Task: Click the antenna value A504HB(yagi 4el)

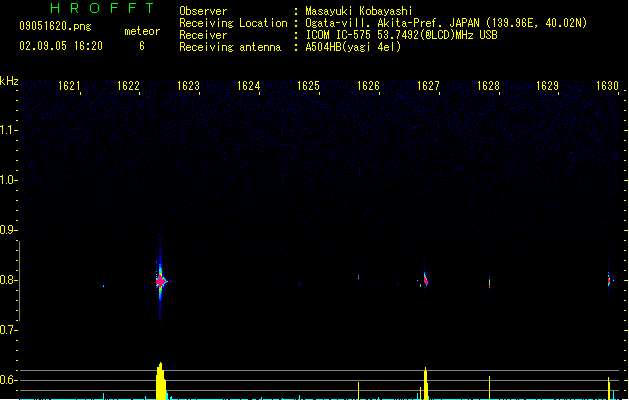Action: pos(353,47)
